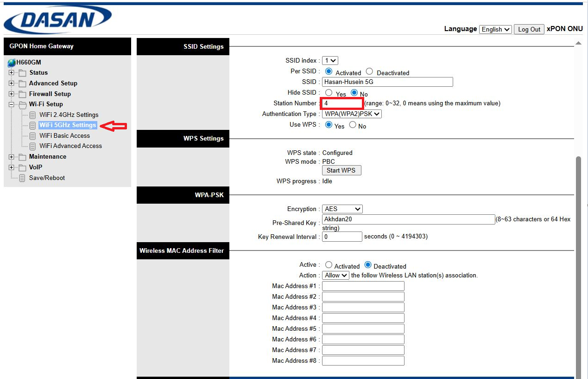Click the Save/Reboot page icon
This screenshot has width=588, height=379.
[22, 178]
